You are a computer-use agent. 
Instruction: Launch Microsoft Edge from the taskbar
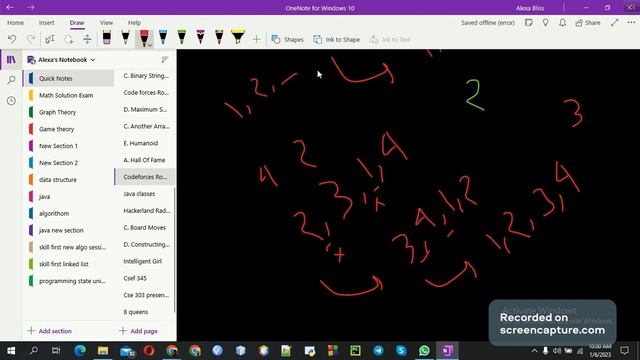pyautogui.click(x=80, y=351)
